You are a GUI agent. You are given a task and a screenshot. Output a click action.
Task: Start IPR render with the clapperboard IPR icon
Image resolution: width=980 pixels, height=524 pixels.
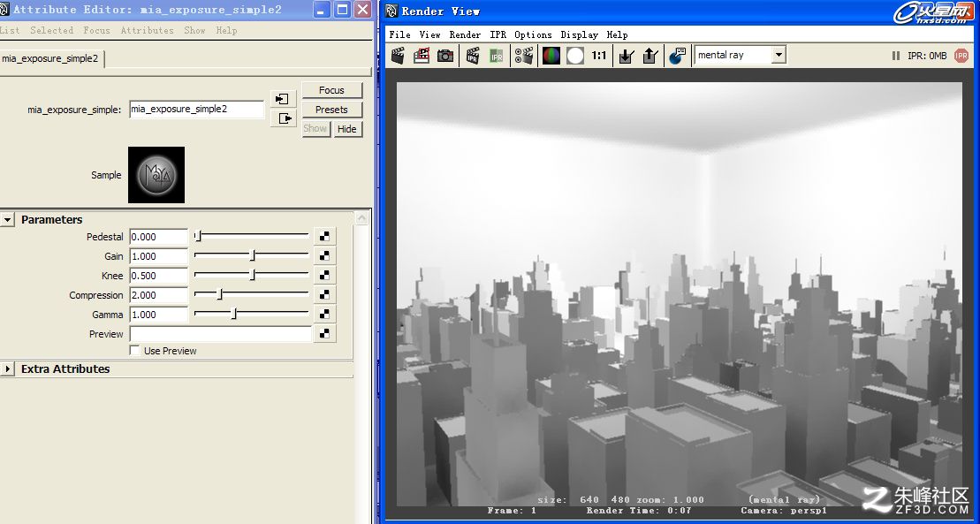tap(473, 56)
